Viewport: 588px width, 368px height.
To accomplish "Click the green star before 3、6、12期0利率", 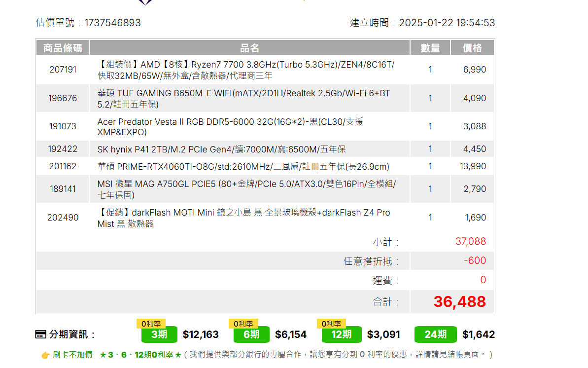I will pyautogui.click(x=103, y=355).
